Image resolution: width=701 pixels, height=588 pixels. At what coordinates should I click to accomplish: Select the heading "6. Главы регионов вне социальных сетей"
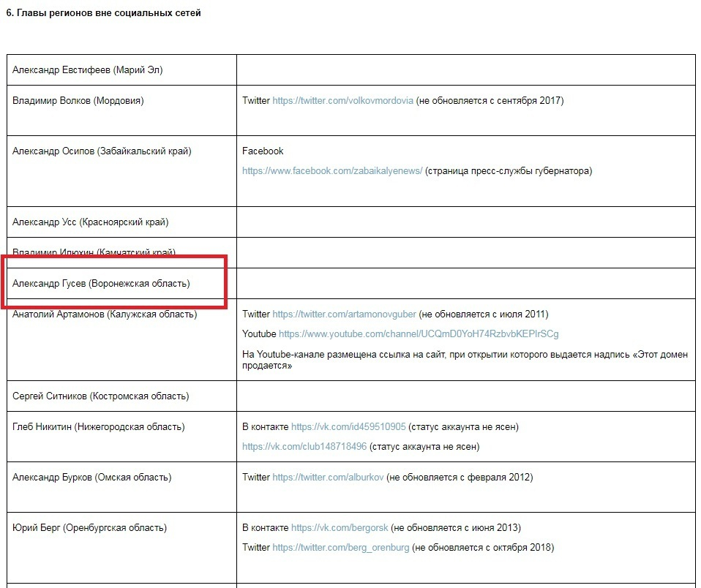[103, 13]
